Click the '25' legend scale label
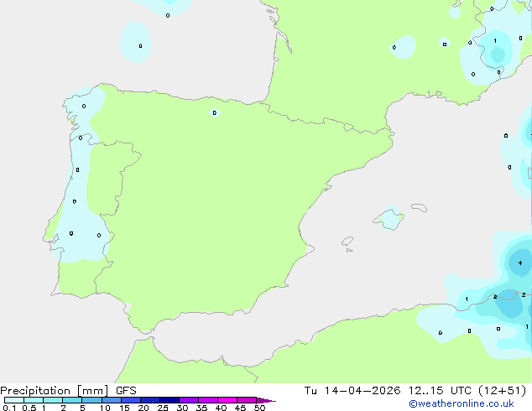The width and height of the screenshot is (532, 411). (163, 408)
